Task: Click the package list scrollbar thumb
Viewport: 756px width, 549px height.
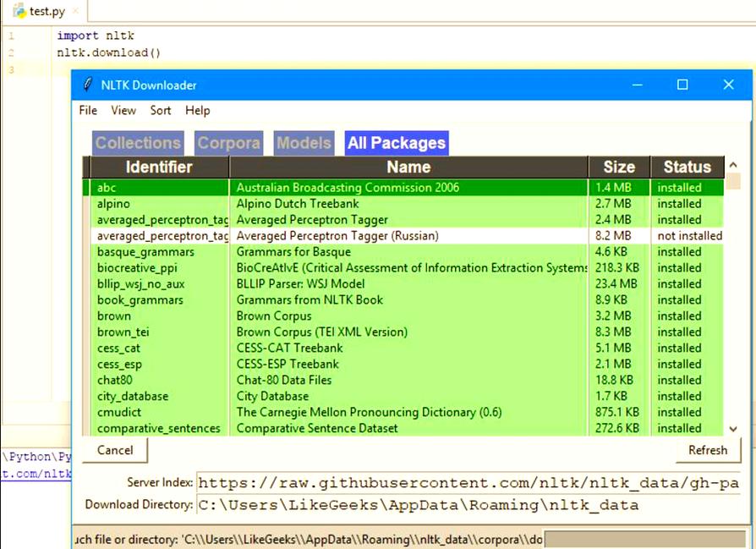Action: [733, 181]
